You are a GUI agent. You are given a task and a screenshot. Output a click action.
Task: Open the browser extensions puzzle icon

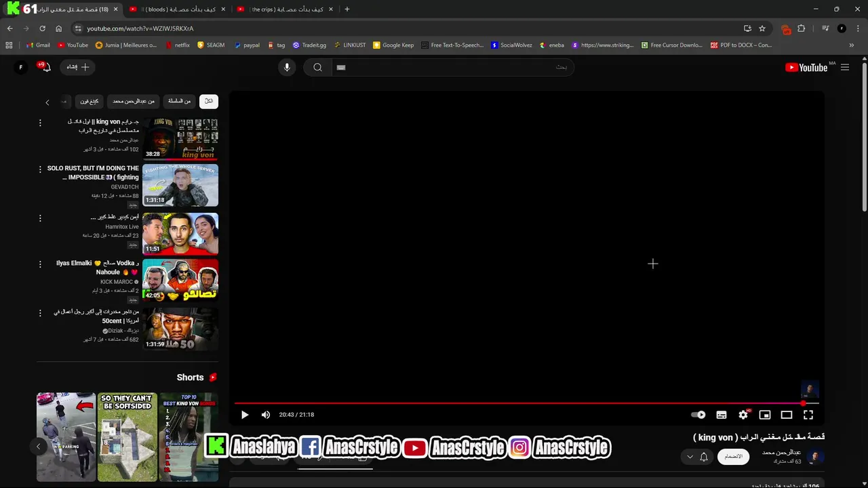pos(802,28)
